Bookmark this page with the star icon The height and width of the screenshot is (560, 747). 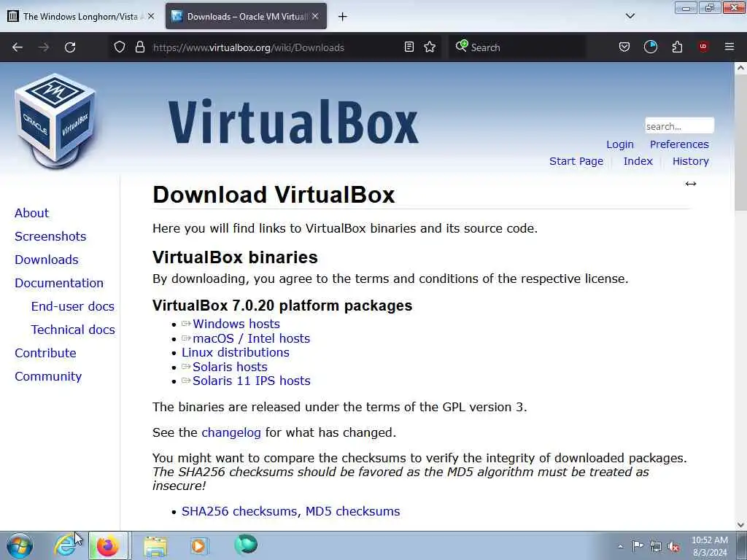[x=430, y=47]
